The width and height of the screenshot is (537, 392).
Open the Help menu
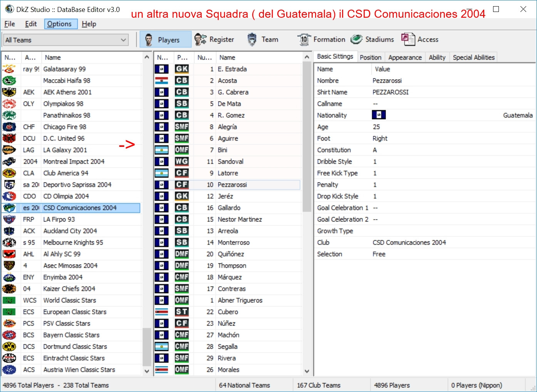point(89,24)
